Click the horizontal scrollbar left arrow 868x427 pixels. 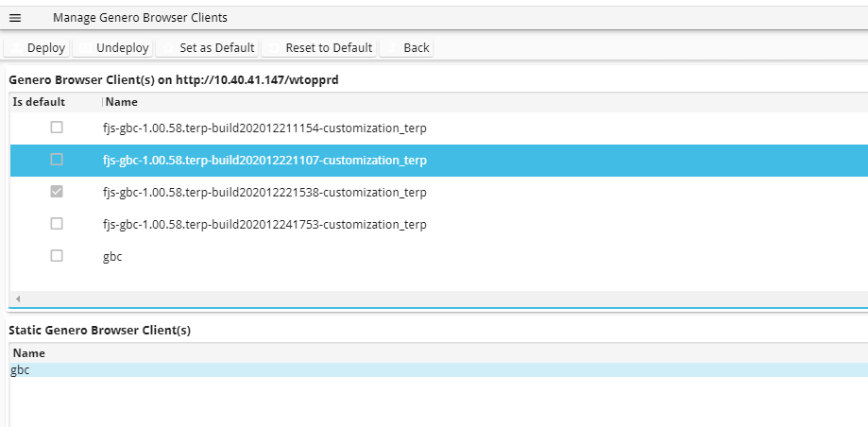point(18,299)
